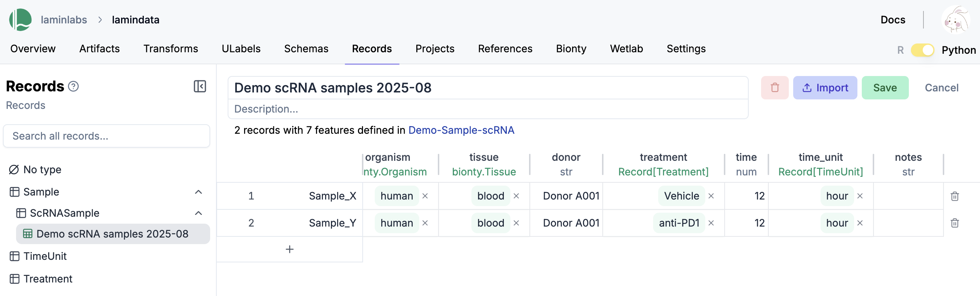The image size is (980, 296).
Task: Click the tissue column header
Action: (x=483, y=164)
